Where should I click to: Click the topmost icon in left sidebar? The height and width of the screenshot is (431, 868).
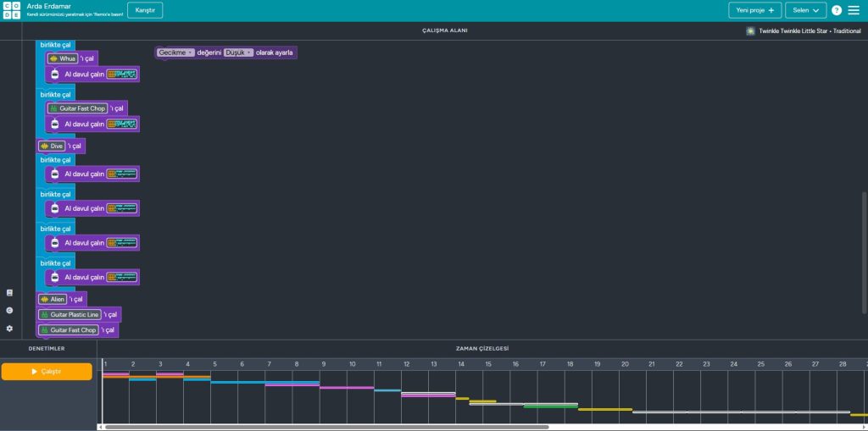point(9,292)
